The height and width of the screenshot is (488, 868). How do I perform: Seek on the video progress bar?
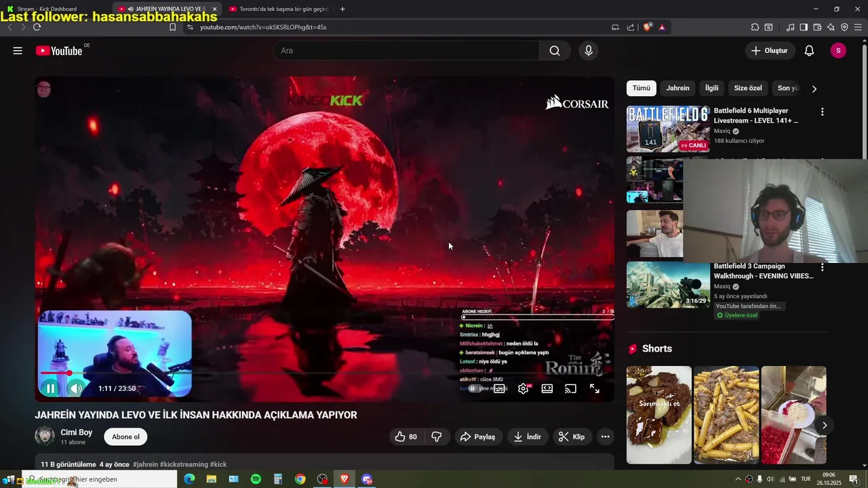[325, 373]
